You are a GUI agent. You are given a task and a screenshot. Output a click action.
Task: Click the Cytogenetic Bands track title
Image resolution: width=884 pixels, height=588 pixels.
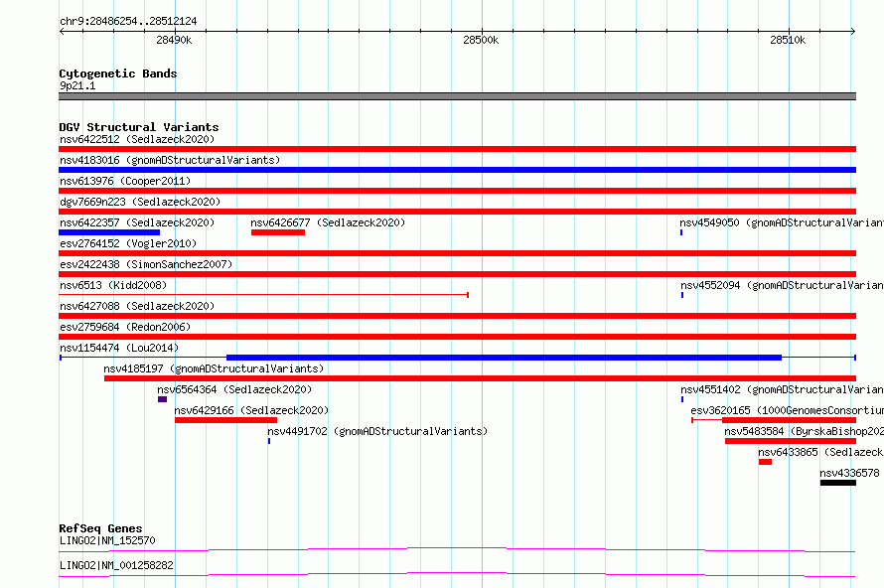click(118, 73)
